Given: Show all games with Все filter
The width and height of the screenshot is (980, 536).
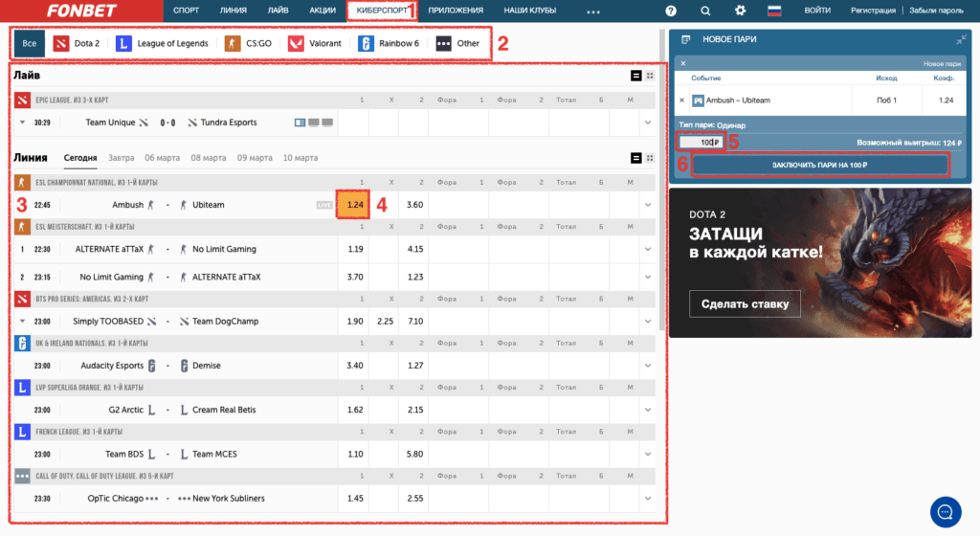Looking at the screenshot, I should coord(30,43).
